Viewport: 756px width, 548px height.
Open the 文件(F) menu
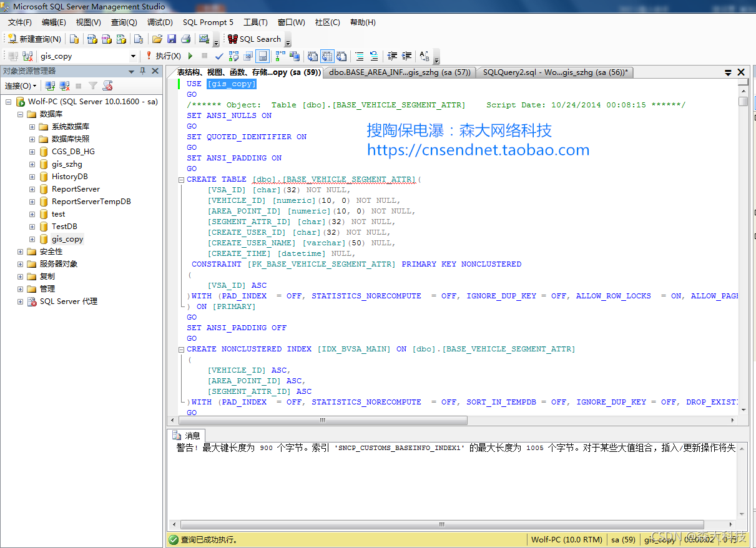coord(19,22)
